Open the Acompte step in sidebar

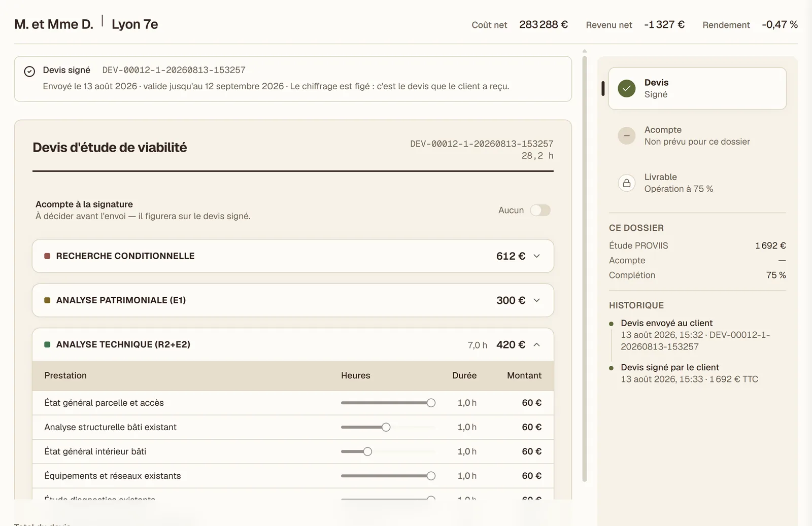tap(697, 135)
